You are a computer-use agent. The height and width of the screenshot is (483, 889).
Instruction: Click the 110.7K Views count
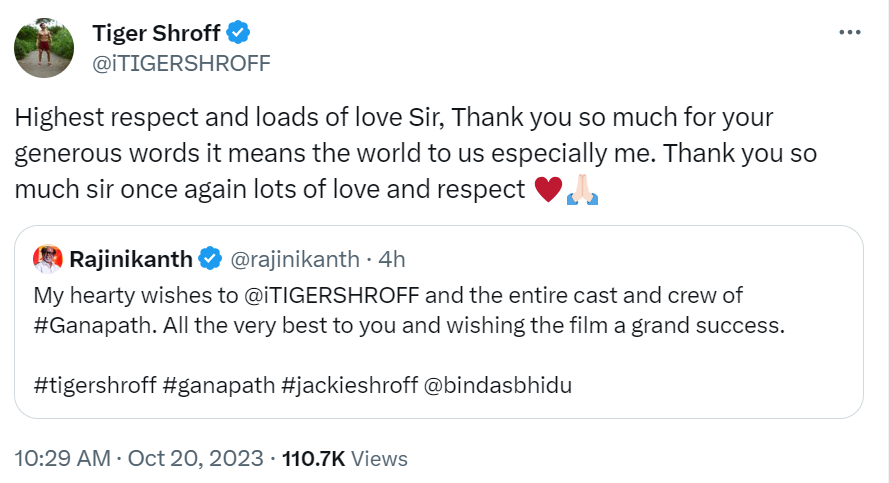tap(345, 459)
